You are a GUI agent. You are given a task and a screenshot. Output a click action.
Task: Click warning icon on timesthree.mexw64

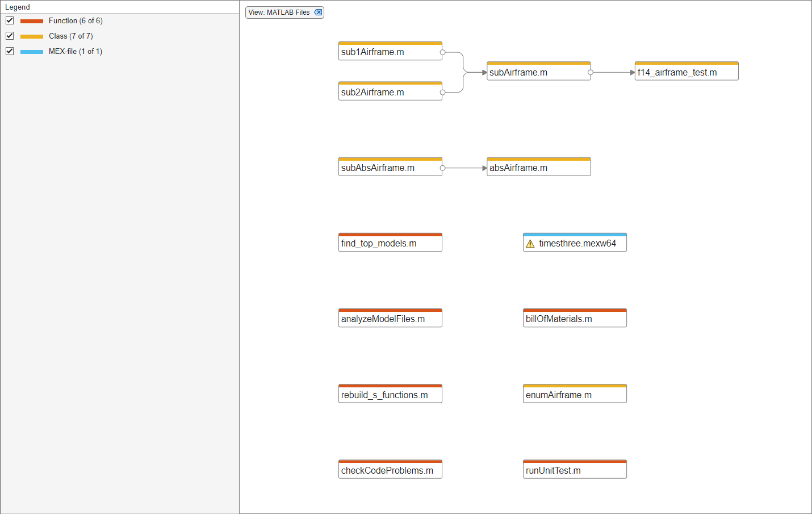pos(530,244)
